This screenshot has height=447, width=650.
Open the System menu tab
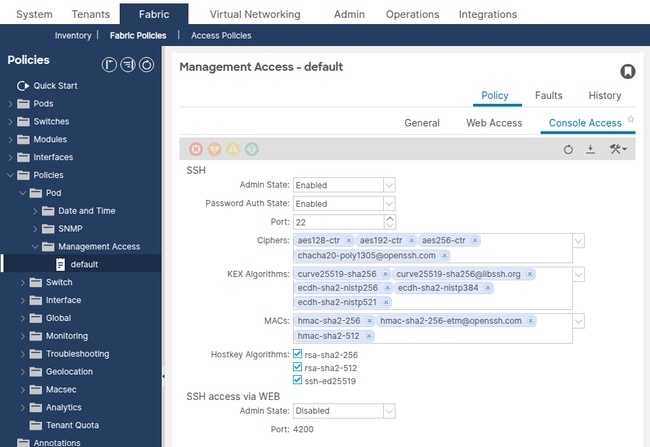(x=34, y=14)
